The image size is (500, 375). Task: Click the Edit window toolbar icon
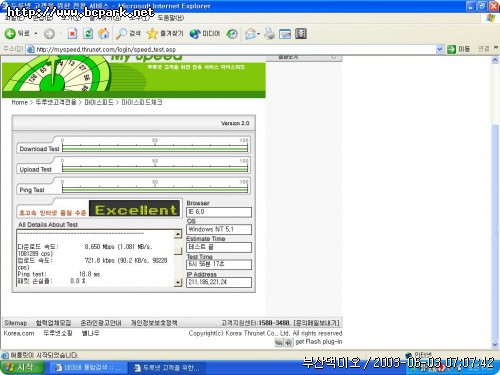(x=285, y=33)
